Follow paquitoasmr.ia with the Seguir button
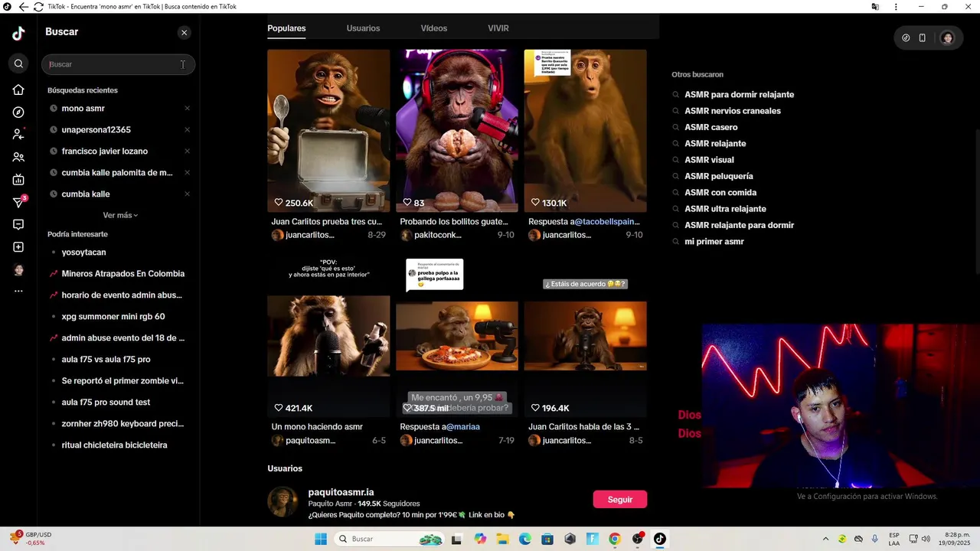The height and width of the screenshot is (551, 980). click(619, 500)
